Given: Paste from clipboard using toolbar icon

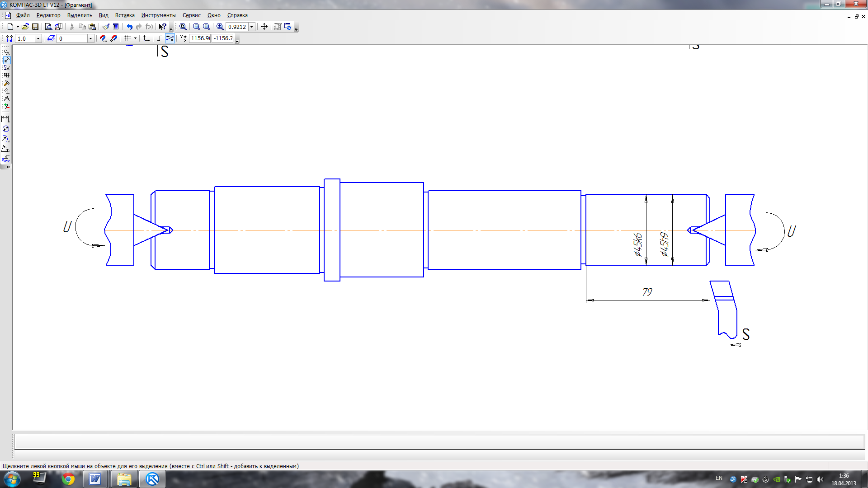Looking at the screenshot, I should (x=92, y=27).
